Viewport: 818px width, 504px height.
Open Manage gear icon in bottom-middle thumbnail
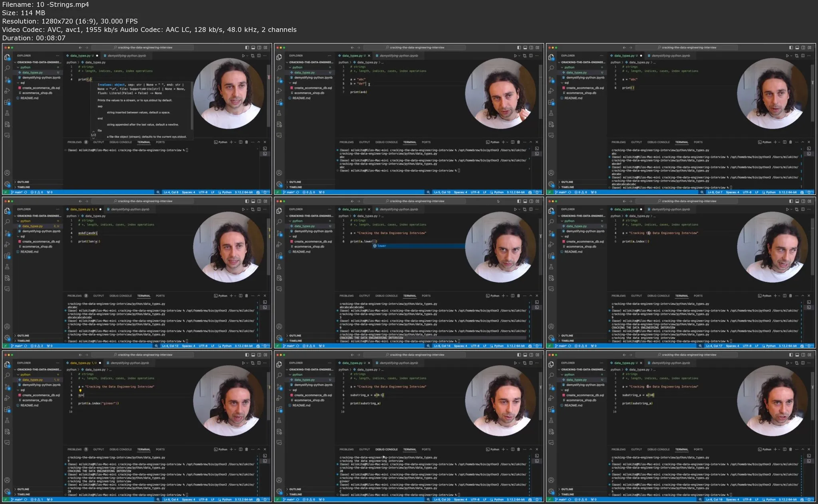click(x=279, y=491)
